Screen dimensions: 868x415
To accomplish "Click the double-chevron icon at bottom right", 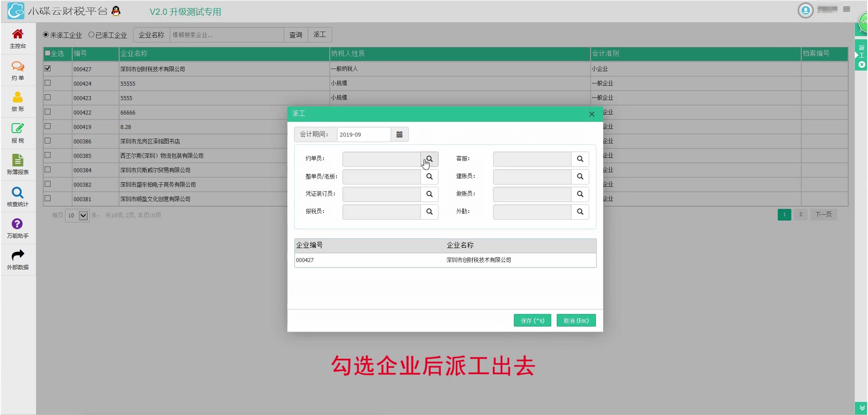I will (x=862, y=408).
